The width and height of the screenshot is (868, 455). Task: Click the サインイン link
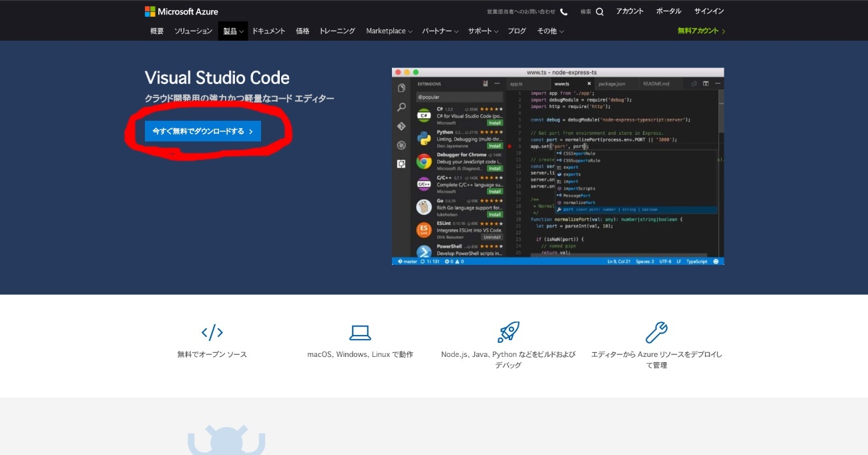click(x=709, y=11)
